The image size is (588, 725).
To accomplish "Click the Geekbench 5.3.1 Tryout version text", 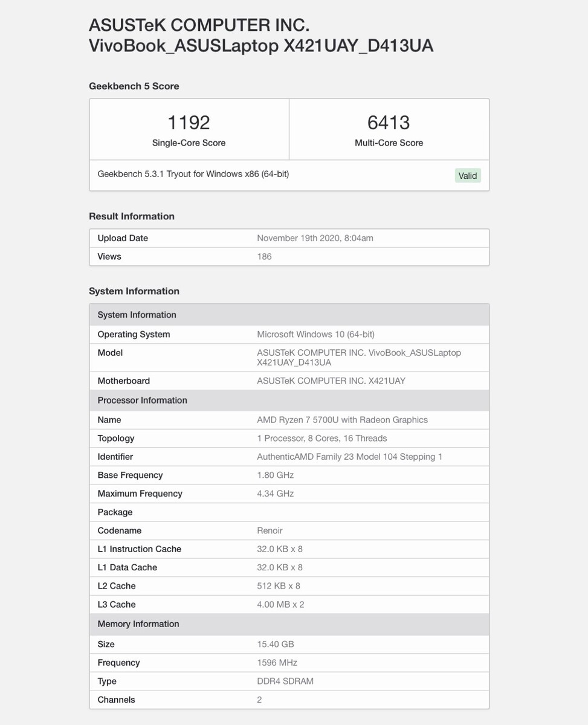I will pos(193,174).
